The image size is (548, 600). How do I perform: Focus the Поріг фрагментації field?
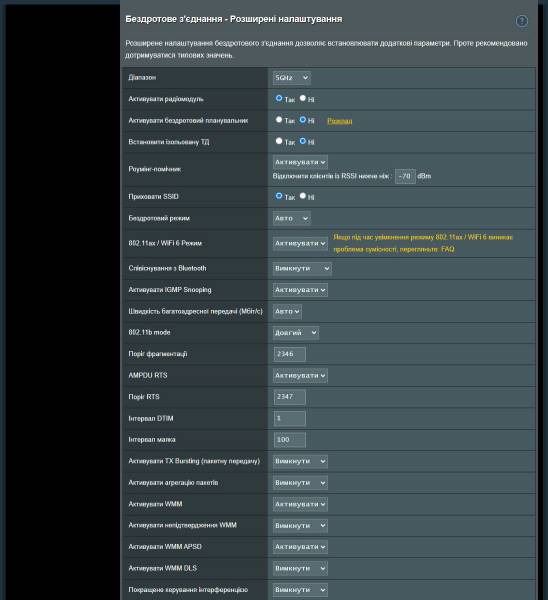coord(290,354)
